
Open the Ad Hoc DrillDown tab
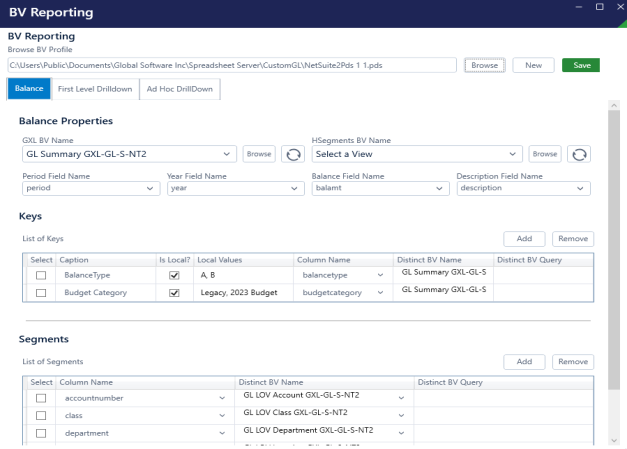180,89
